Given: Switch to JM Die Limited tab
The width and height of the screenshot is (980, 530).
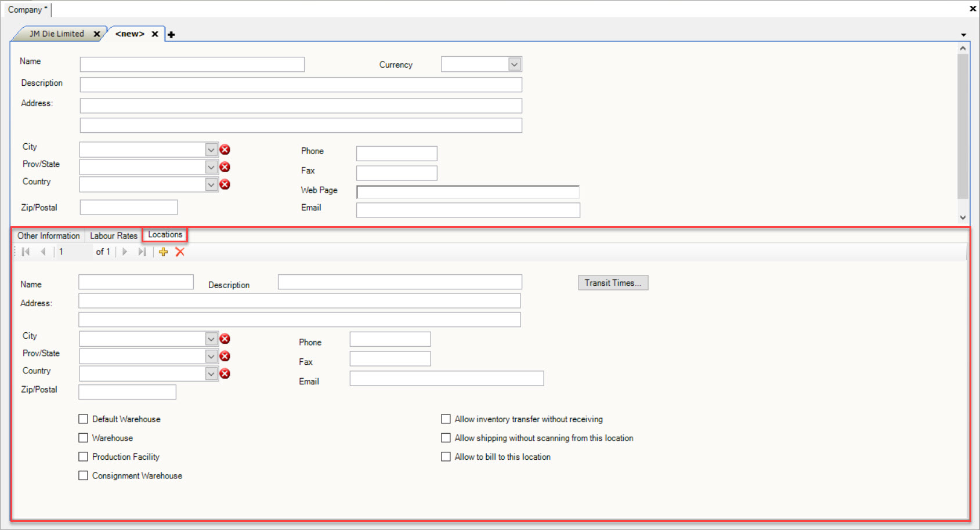Looking at the screenshot, I should pyautogui.click(x=57, y=34).
